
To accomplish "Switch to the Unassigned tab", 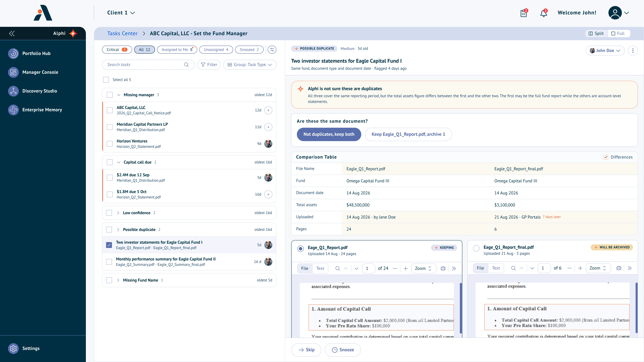I will click(216, 50).
